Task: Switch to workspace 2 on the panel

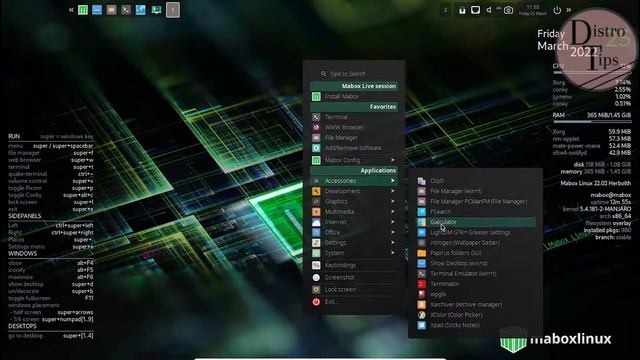Action: [x=445, y=10]
